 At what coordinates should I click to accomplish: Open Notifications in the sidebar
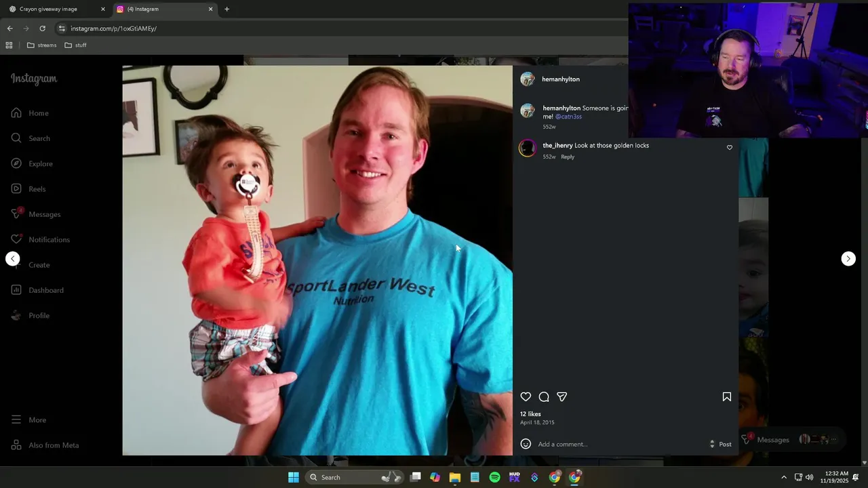pos(41,240)
